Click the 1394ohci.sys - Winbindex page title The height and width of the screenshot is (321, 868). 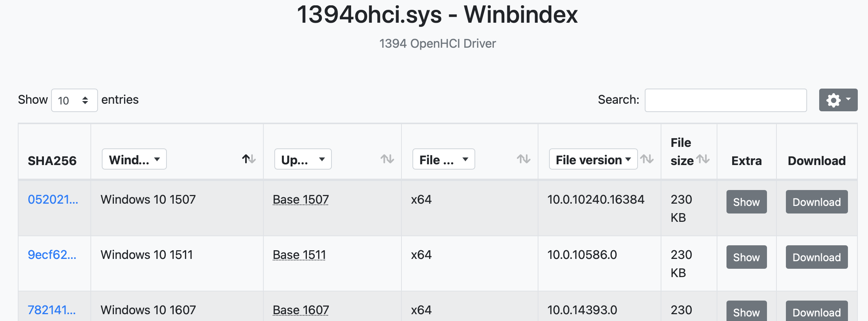tap(437, 15)
